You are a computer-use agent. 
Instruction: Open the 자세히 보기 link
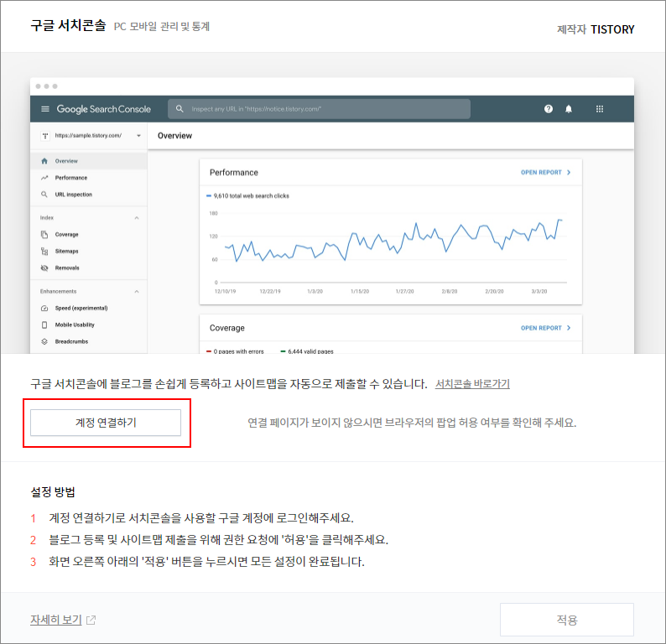click(56, 620)
